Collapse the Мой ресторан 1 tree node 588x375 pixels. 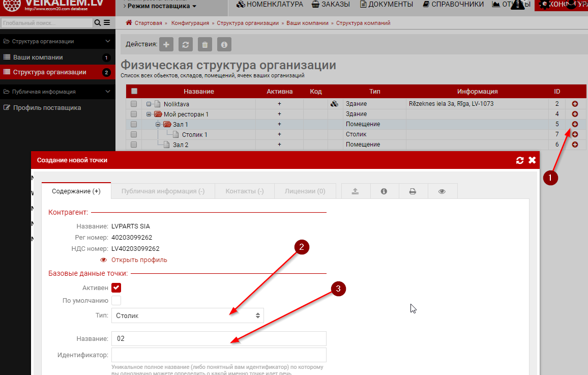[149, 114]
